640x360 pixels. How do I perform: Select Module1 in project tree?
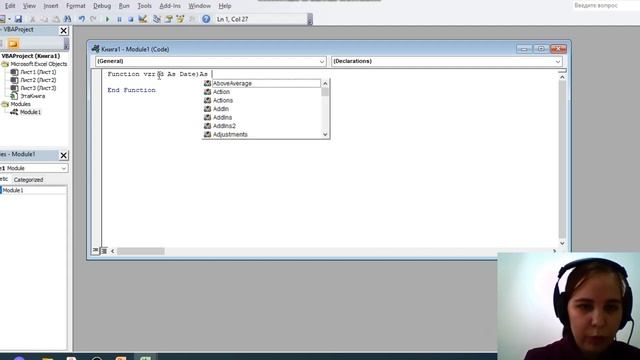pyautogui.click(x=31, y=112)
